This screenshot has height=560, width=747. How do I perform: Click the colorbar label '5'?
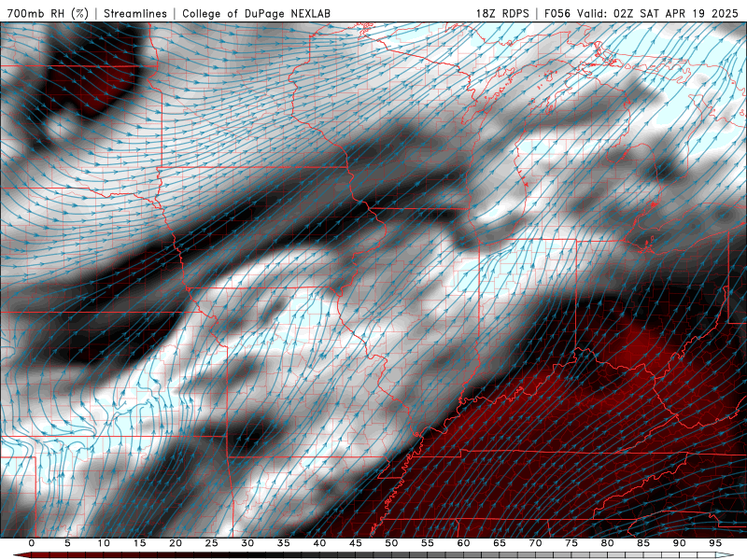coord(67,543)
